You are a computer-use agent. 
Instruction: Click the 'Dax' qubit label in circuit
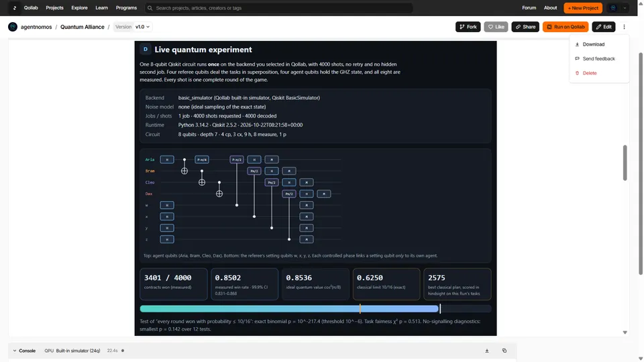pyautogui.click(x=149, y=194)
